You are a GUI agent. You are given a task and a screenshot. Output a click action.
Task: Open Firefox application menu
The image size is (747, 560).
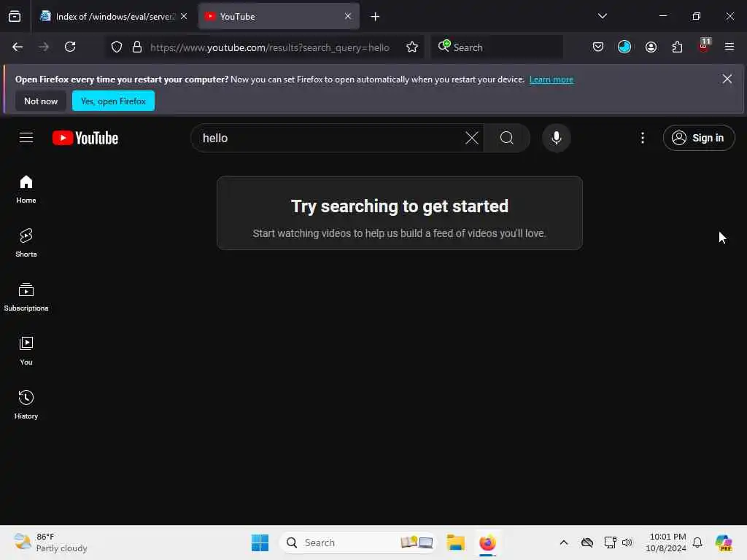pyautogui.click(x=729, y=47)
